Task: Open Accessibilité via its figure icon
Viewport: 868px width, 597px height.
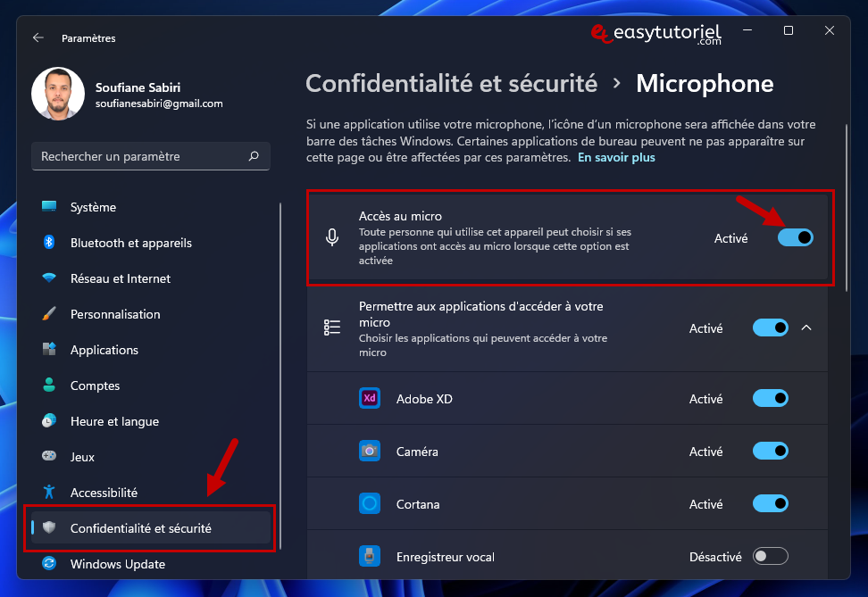Action: pyautogui.click(x=49, y=493)
